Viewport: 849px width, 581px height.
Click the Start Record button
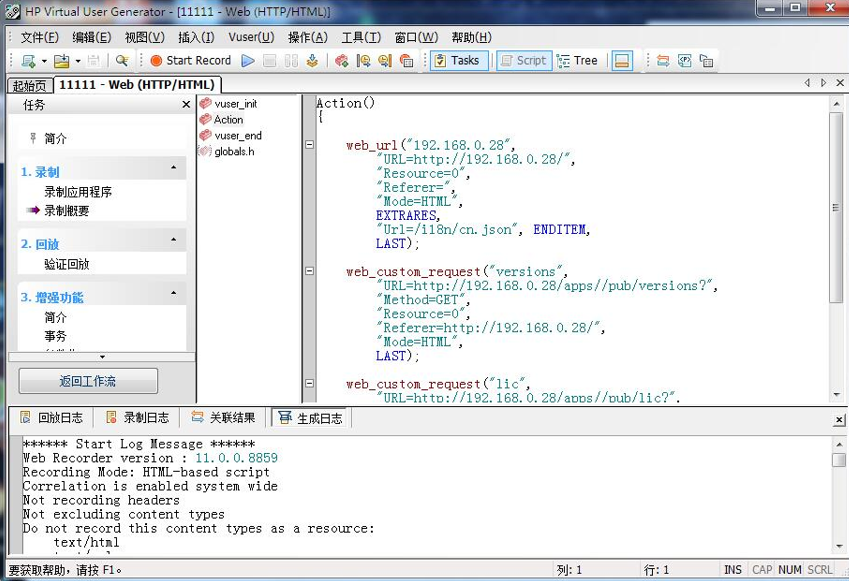pyautogui.click(x=191, y=61)
